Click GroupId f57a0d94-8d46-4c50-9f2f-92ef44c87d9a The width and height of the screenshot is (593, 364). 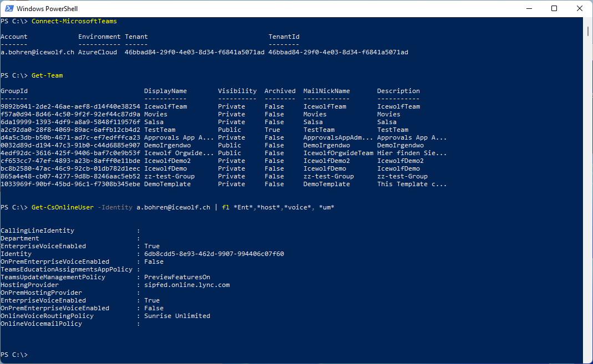70,114
